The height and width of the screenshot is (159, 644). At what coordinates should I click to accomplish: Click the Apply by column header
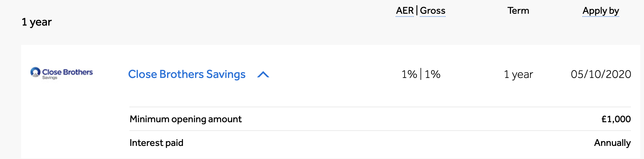point(600,11)
